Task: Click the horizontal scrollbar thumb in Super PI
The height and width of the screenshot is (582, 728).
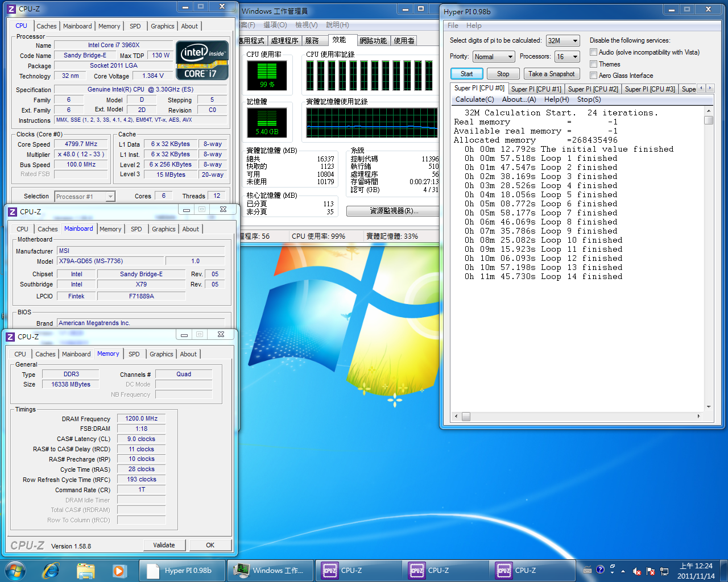Action: coord(466,417)
